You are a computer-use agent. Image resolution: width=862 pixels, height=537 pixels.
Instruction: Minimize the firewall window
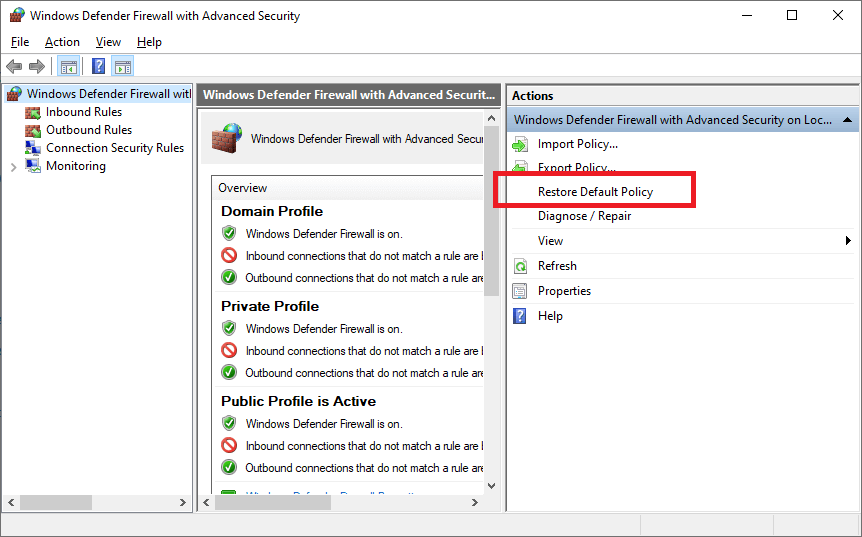(747, 15)
